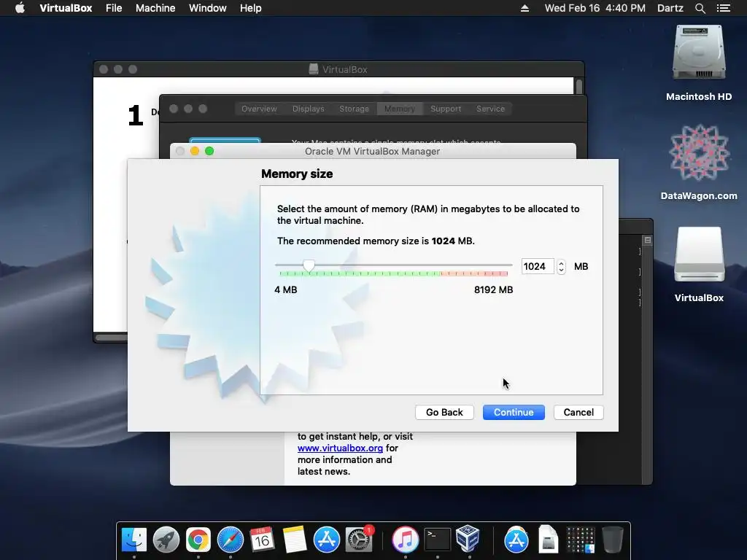Switch to the Overview tab behind
Image resolution: width=747 pixels, height=560 pixels.
(259, 109)
